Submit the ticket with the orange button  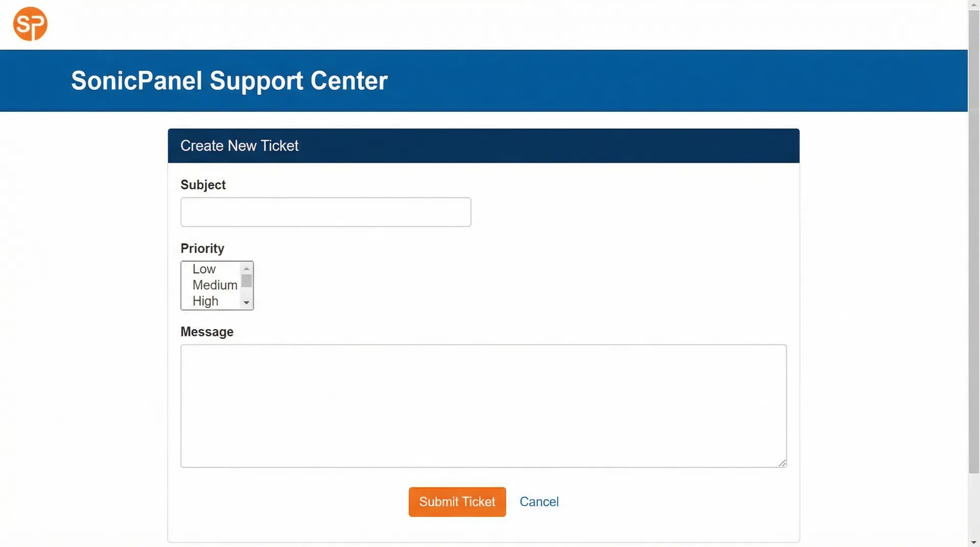(457, 502)
